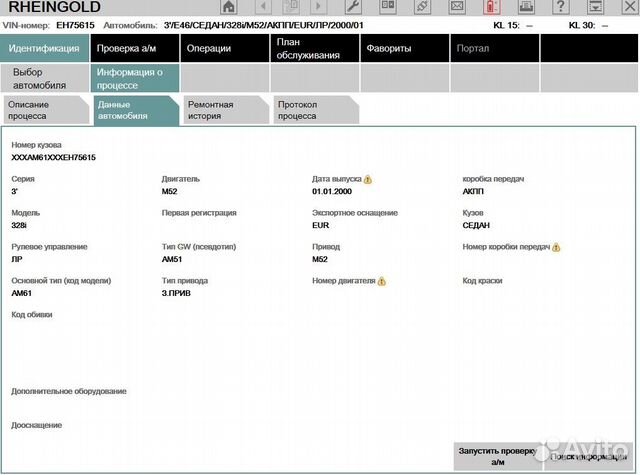Click warning icon next to Номер коробки передач

pyautogui.click(x=556, y=247)
